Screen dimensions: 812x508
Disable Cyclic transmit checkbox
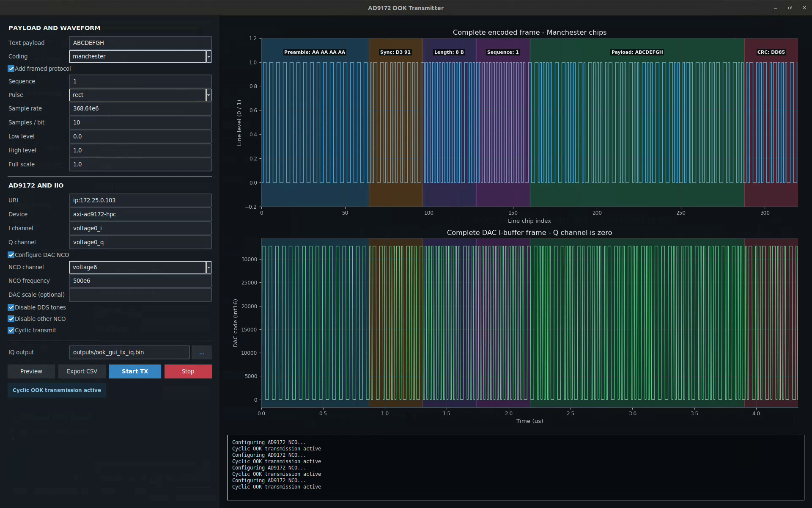click(x=11, y=330)
